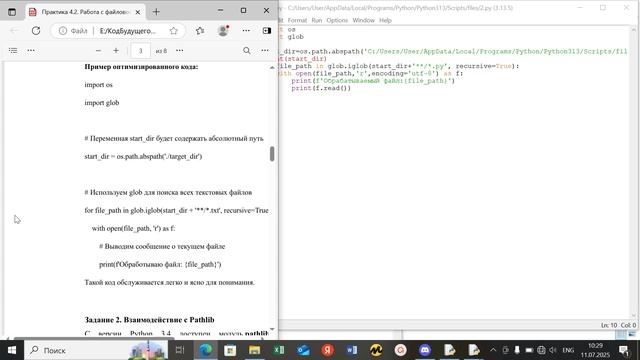Click the 'import glob' line in the PDF
Image resolution: width=640 pixels, height=360 pixels.
102,103
